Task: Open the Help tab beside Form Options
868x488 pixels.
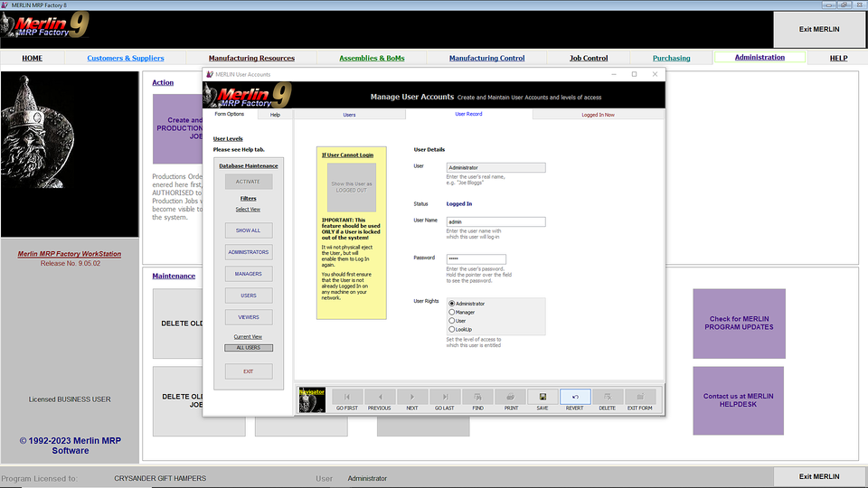Action: 275,115
